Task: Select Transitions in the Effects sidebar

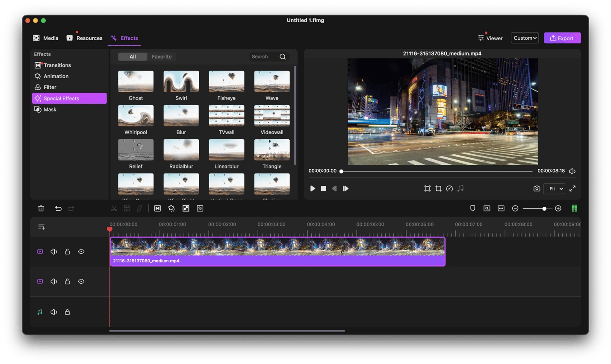Action: 69,65
